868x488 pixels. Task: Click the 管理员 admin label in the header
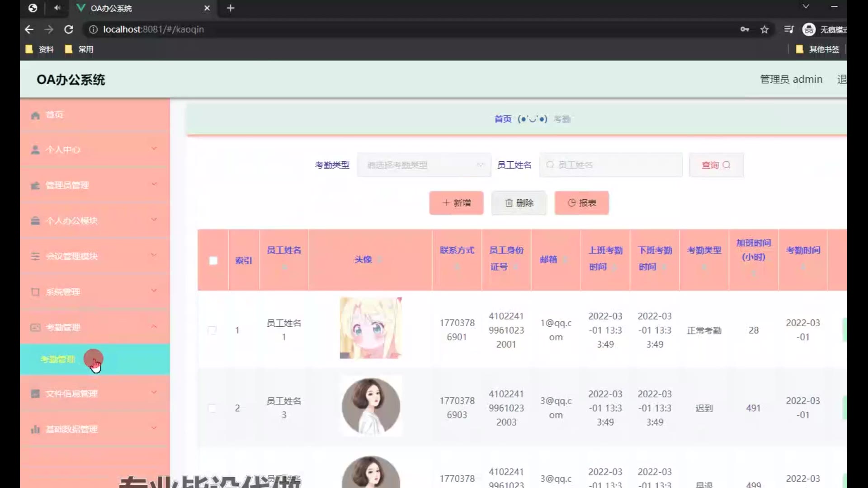791,80
